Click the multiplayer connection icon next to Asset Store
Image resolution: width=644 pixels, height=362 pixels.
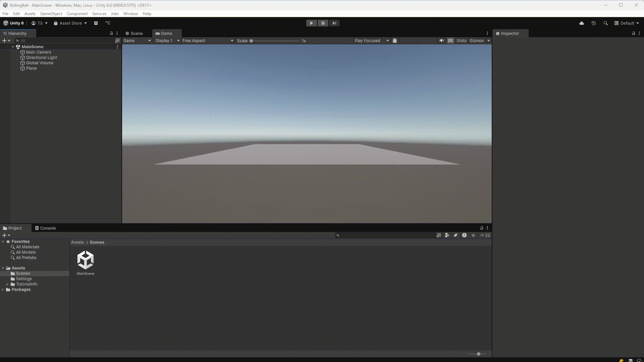(x=108, y=23)
